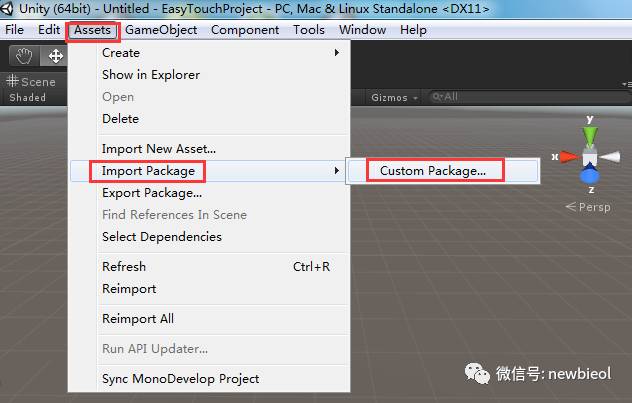Click the center cube of scene gizmo
This screenshot has height=403, width=632.
point(590,157)
